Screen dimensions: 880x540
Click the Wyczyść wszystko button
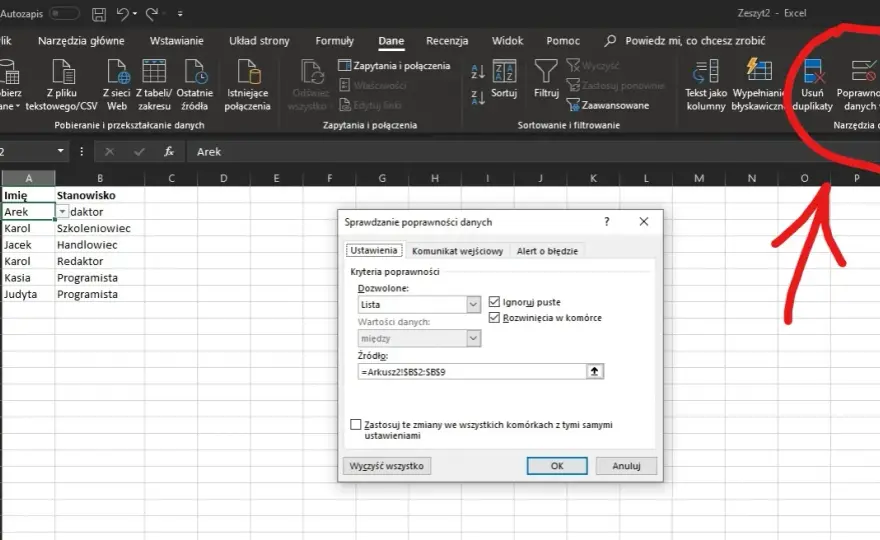[x=387, y=466]
